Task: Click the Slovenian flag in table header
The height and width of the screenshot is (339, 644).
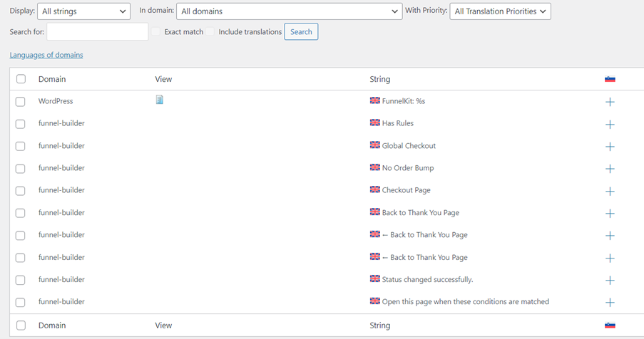Action: pyautogui.click(x=610, y=79)
